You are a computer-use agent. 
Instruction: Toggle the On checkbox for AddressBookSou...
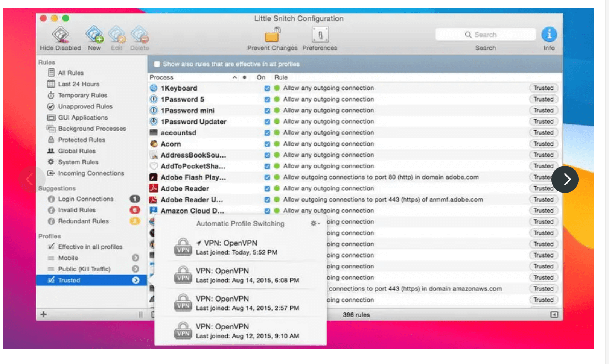[x=267, y=155]
